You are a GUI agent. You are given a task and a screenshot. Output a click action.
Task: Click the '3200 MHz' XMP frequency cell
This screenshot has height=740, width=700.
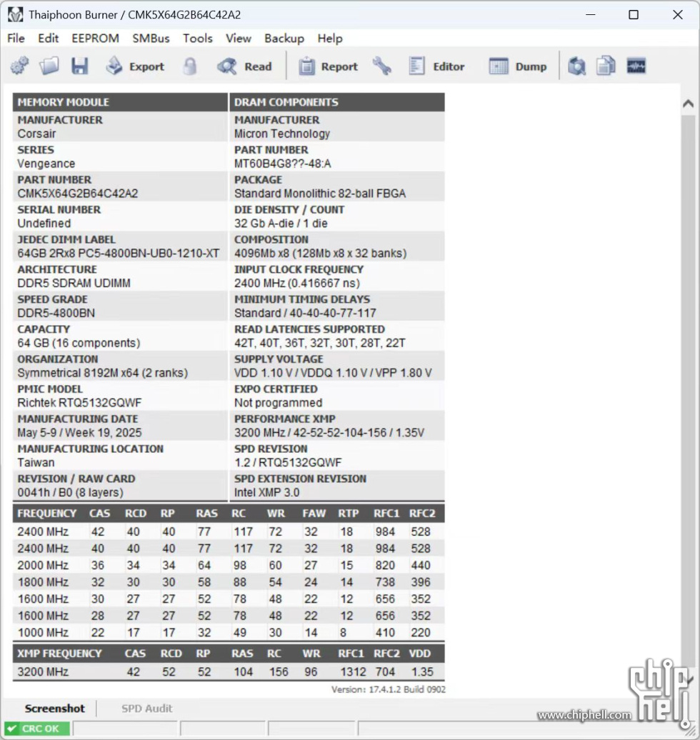point(43,671)
